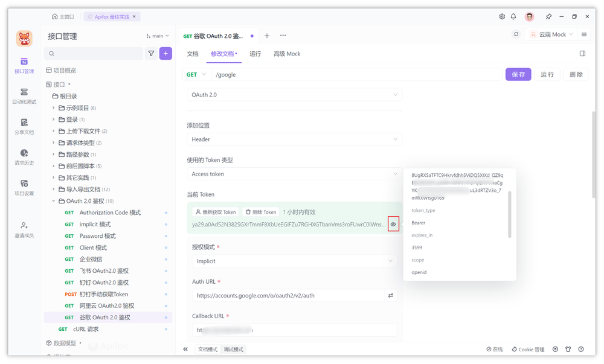This screenshot has height=364, width=604.
Task: Open 项目设置 in the sidebar
Action: pyautogui.click(x=24, y=187)
